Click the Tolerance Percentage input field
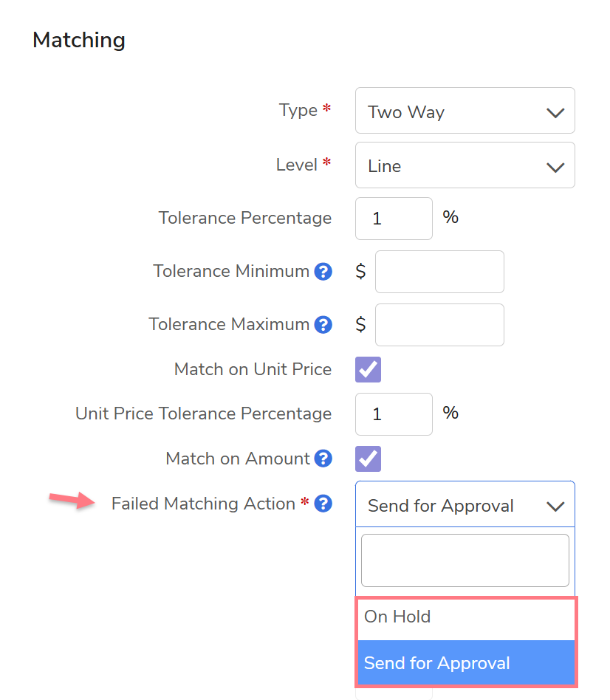This screenshot has height=700, width=610. (x=394, y=219)
